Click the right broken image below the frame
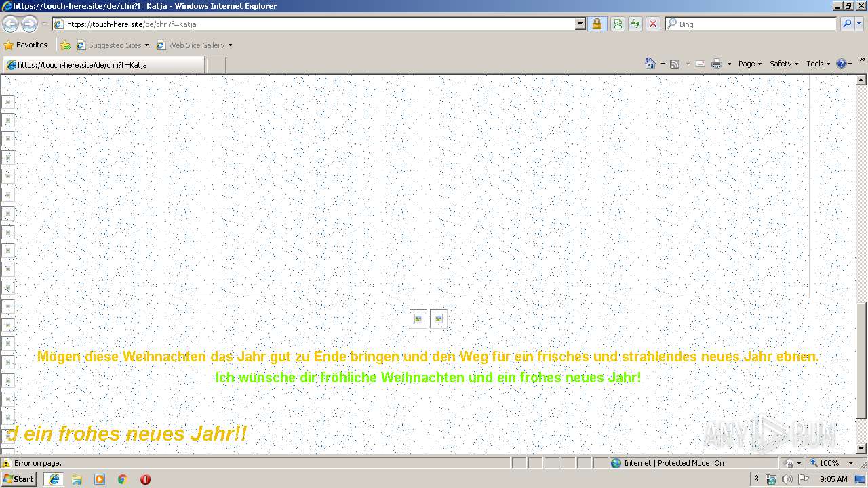 point(438,319)
